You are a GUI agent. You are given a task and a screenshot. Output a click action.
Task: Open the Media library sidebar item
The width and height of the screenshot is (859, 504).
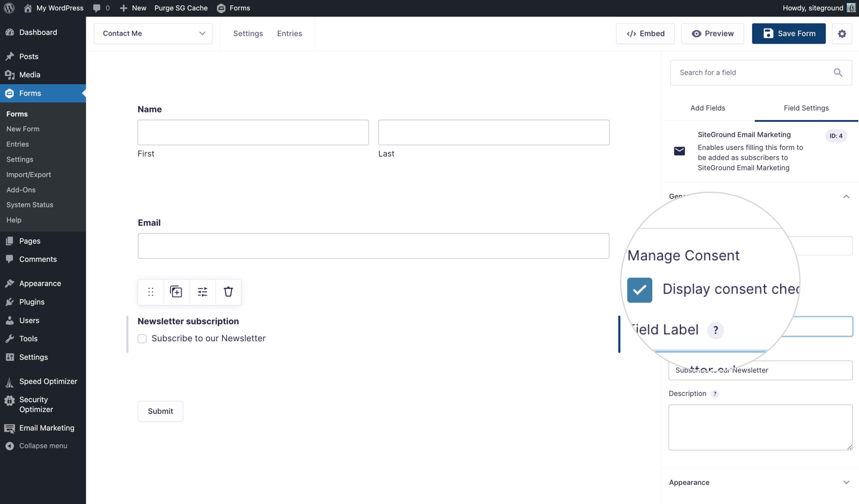pyautogui.click(x=43, y=74)
